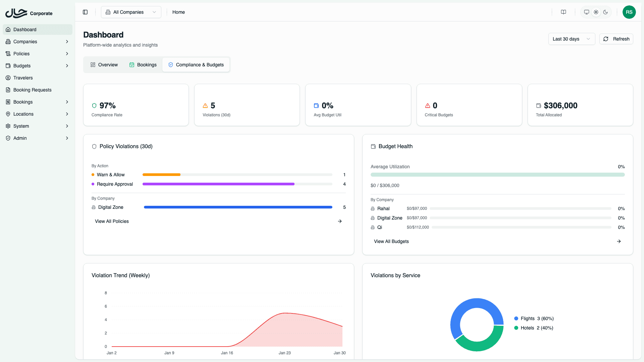644x362 pixels.
Task: Expand the Policies section chevron
Action: [x=67, y=54]
